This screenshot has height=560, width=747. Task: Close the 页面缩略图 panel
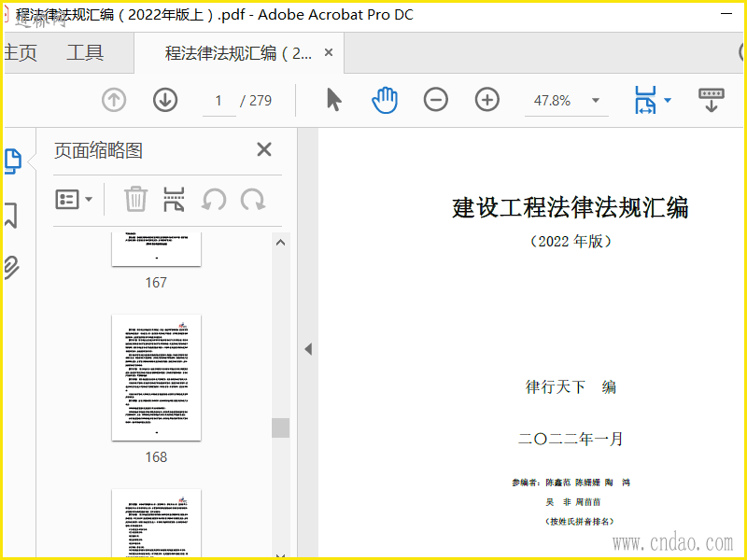(x=264, y=149)
